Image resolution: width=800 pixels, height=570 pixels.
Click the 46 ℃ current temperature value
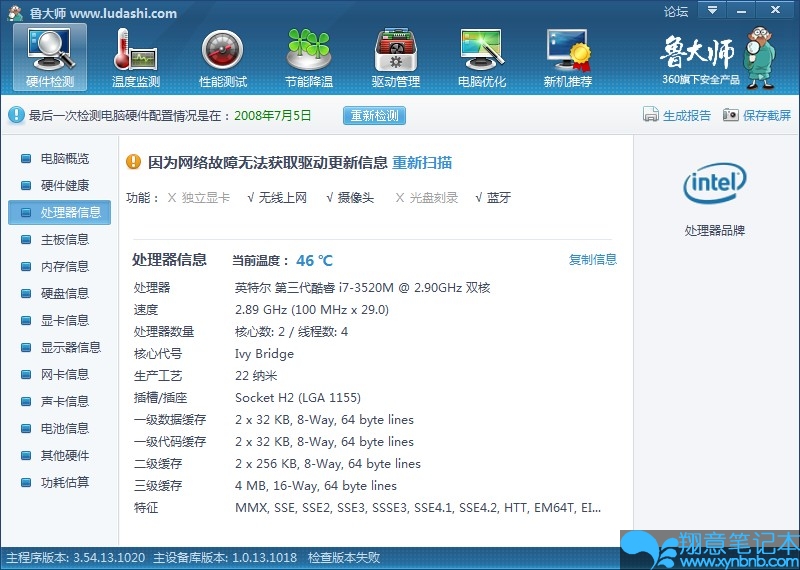point(314,261)
